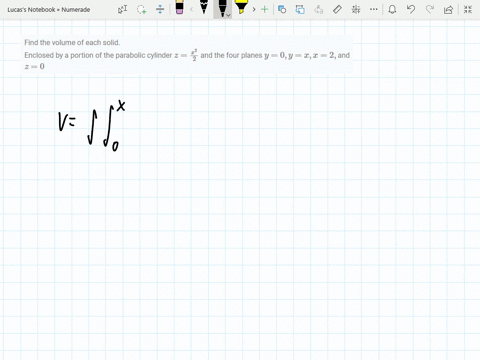Viewport: 480px width, 360px height.
Task: Pick the first black pen
Action: click(204, 7)
